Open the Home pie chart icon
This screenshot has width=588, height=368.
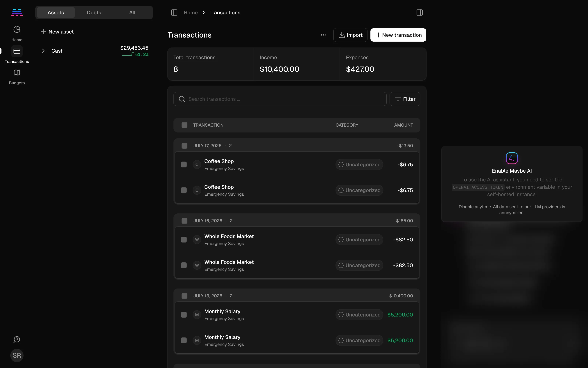pos(17,30)
